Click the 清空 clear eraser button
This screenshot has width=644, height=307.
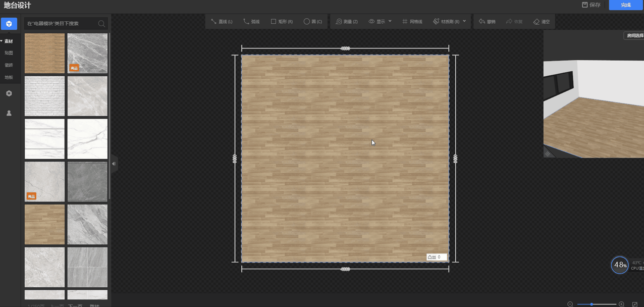pos(542,22)
